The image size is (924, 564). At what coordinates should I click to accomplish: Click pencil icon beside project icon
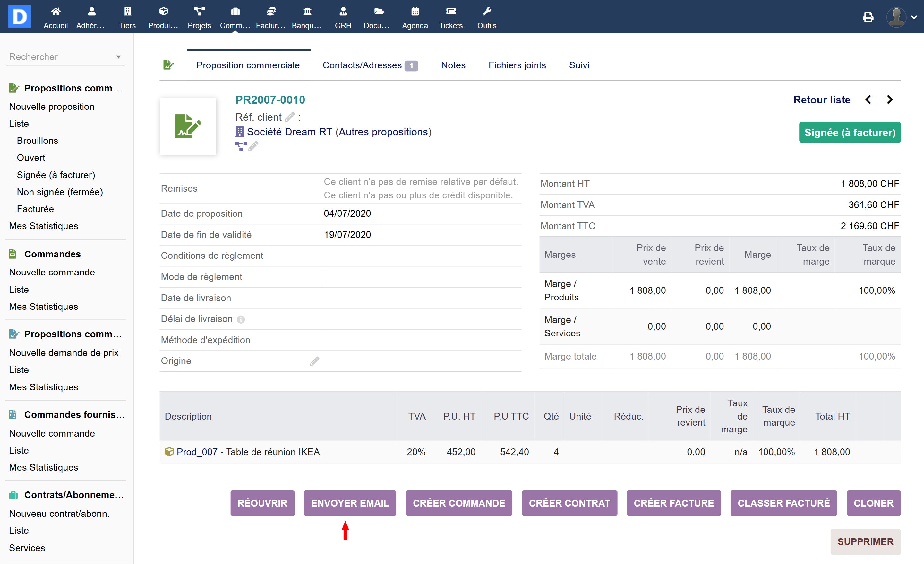click(253, 146)
